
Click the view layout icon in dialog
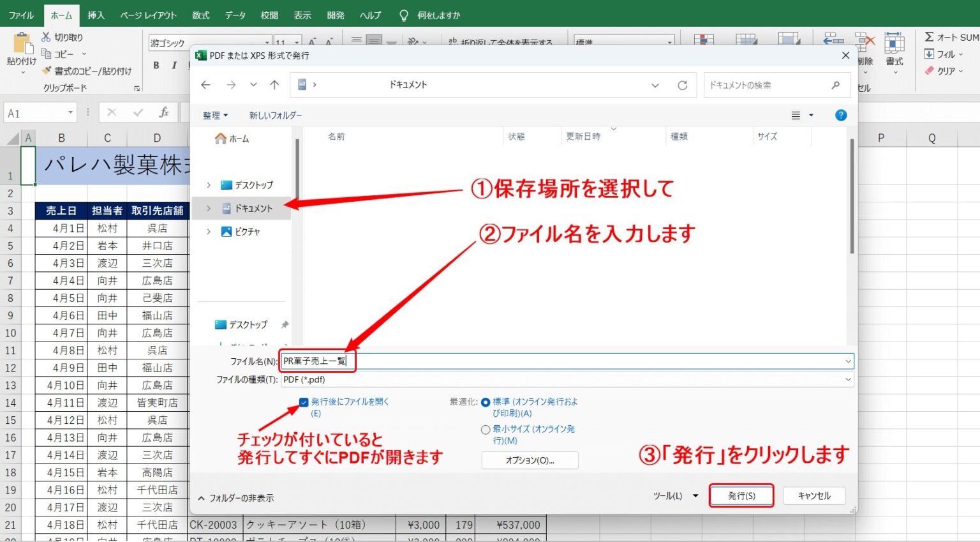click(x=796, y=116)
